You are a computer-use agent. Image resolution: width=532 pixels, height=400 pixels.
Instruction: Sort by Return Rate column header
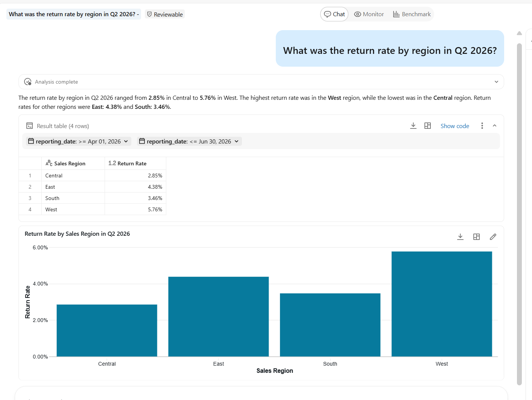[135, 163]
